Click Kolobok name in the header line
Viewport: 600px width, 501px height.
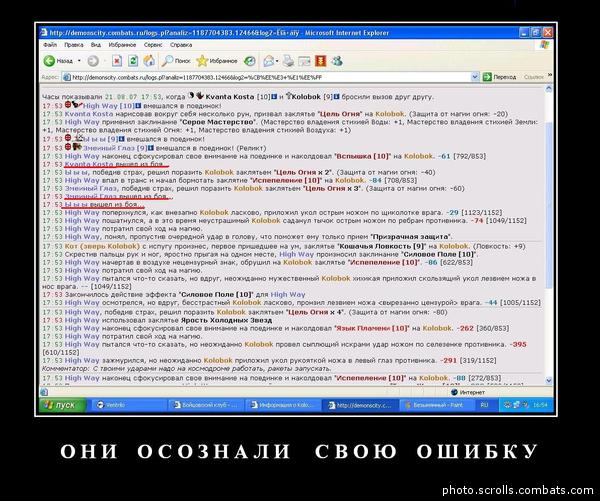(306, 97)
